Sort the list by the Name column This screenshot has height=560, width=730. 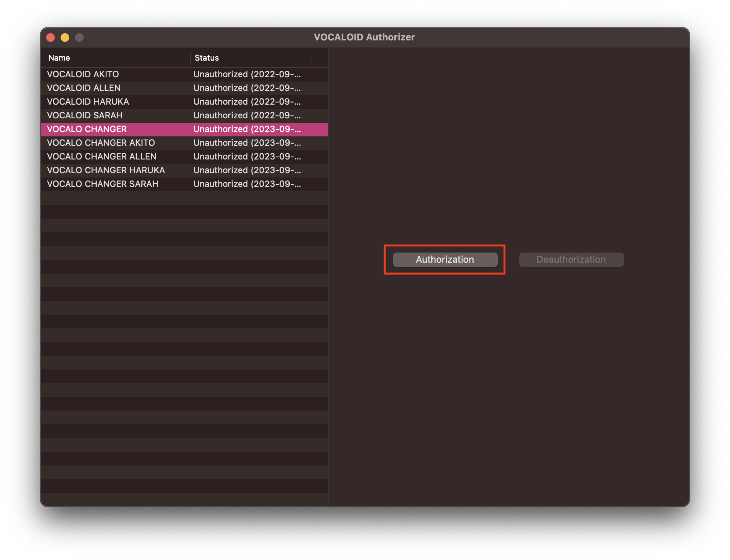point(59,58)
